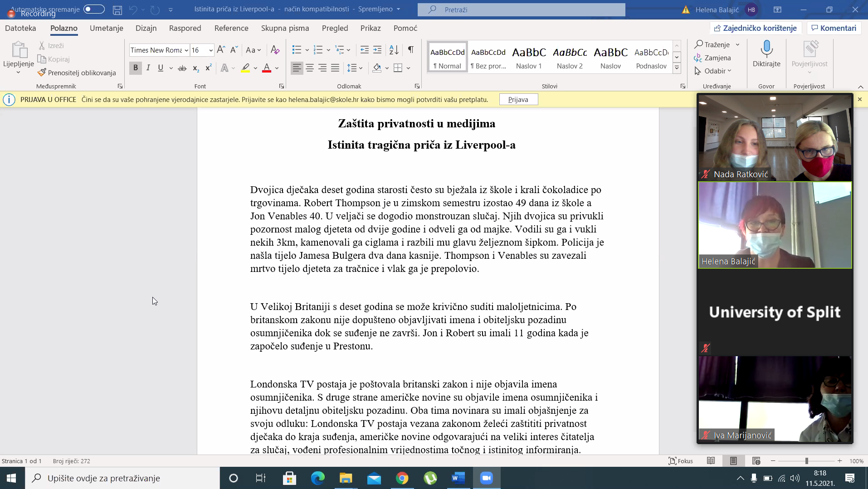This screenshot has width=868, height=489.
Task: Switch to Reference tab
Action: (231, 28)
